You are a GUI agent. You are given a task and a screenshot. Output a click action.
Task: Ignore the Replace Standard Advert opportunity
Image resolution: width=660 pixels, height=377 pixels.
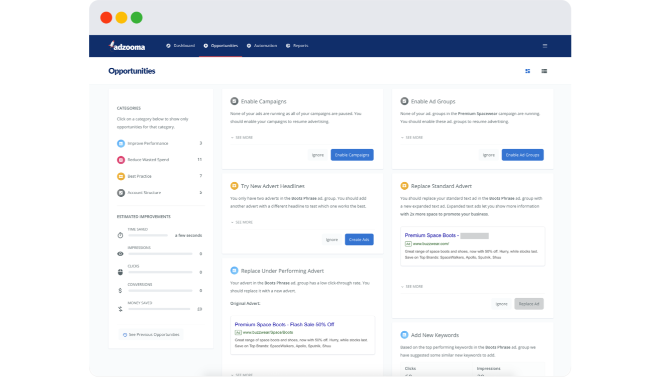501,304
